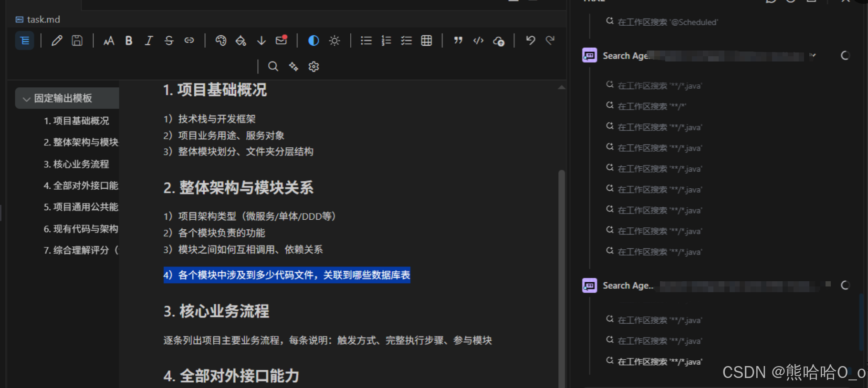Insert a table with the grid icon

pos(427,41)
